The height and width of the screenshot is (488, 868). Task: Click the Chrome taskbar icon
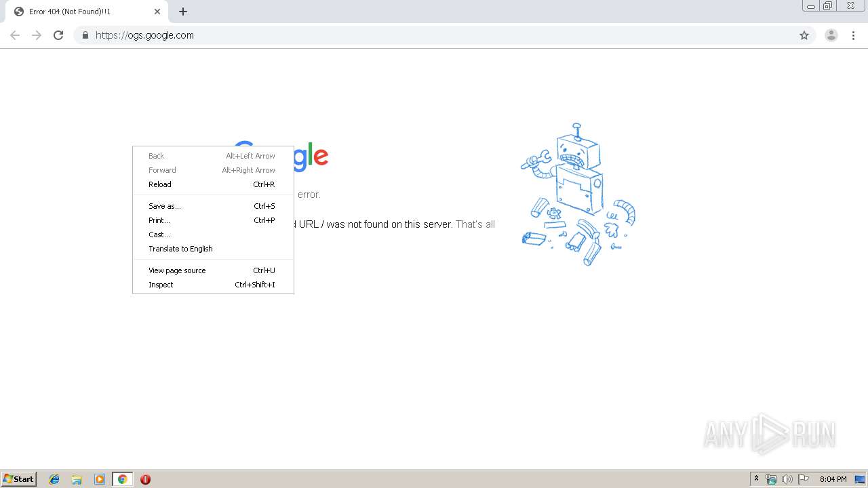[122, 479]
